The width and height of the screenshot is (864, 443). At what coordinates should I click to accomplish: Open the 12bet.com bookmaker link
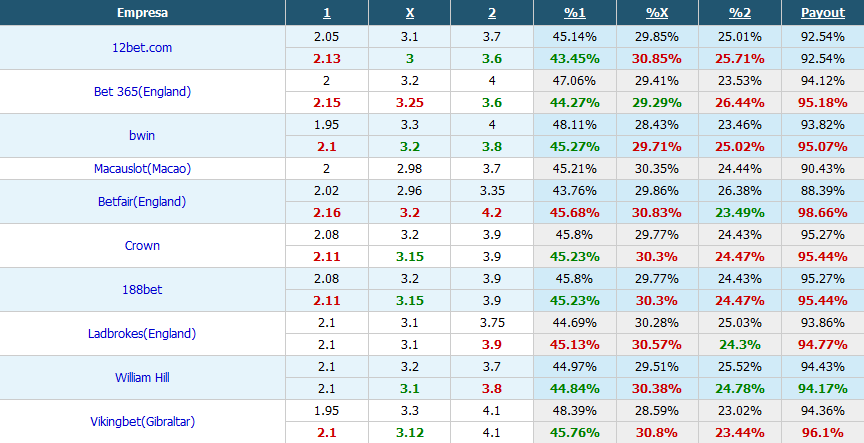point(142,47)
